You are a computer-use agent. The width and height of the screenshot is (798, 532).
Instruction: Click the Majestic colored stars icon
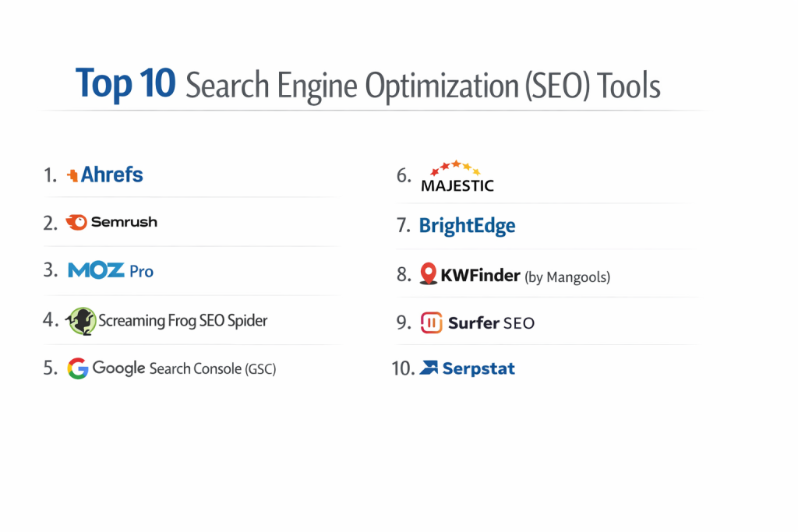click(x=457, y=168)
